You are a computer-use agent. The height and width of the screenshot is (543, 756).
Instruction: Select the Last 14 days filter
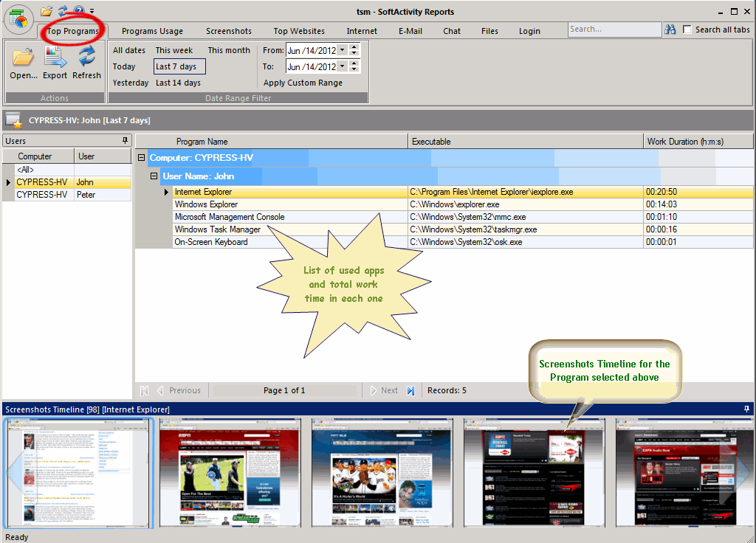click(178, 83)
